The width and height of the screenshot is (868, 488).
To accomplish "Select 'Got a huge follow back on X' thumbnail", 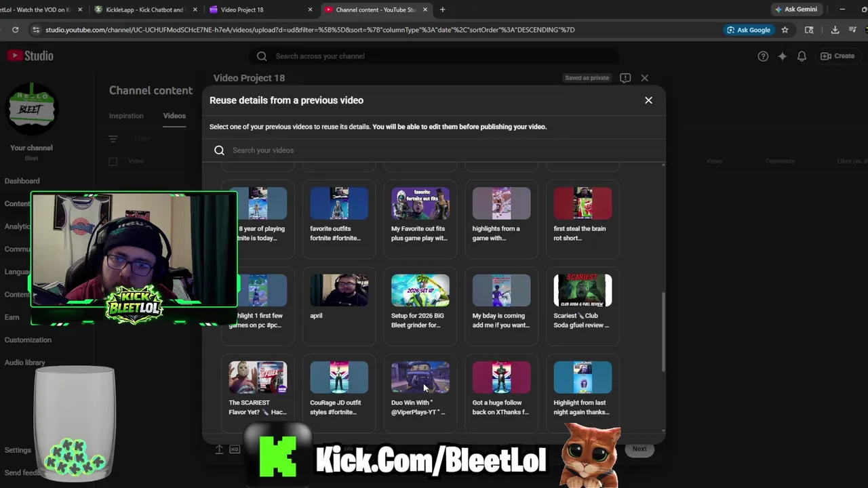I will (x=501, y=378).
